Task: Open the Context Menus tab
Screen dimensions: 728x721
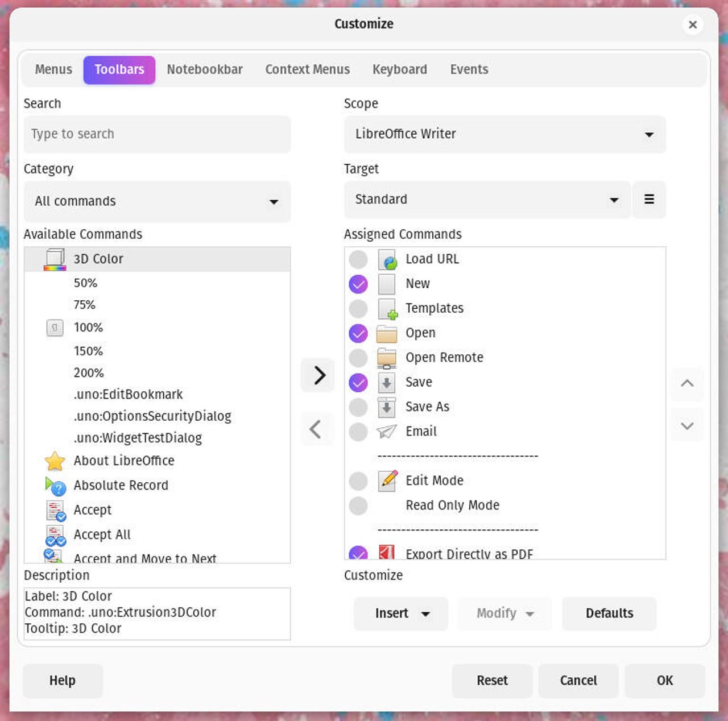Action: tap(308, 69)
